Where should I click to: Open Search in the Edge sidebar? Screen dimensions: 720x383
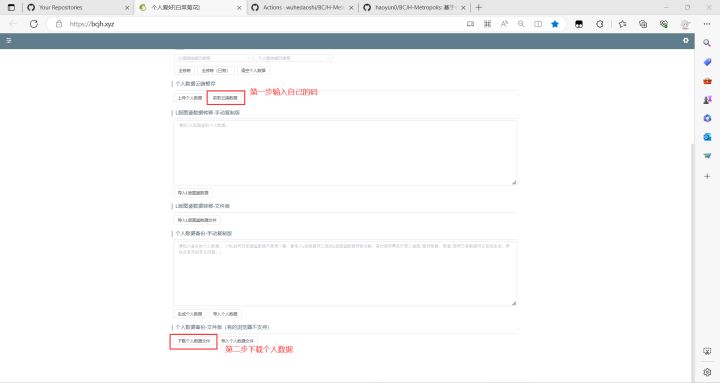(x=707, y=43)
